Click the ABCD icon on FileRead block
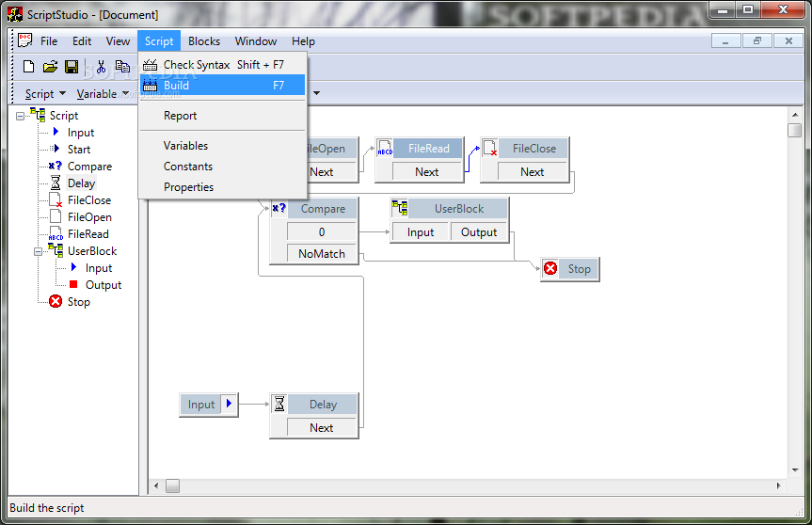812x525 pixels. tap(385, 148)
